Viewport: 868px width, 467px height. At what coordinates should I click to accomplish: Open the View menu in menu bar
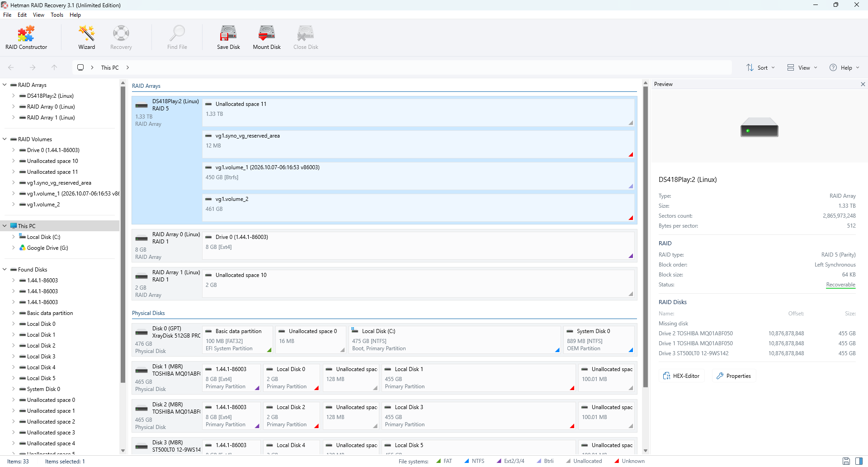[x=38, y=15]
